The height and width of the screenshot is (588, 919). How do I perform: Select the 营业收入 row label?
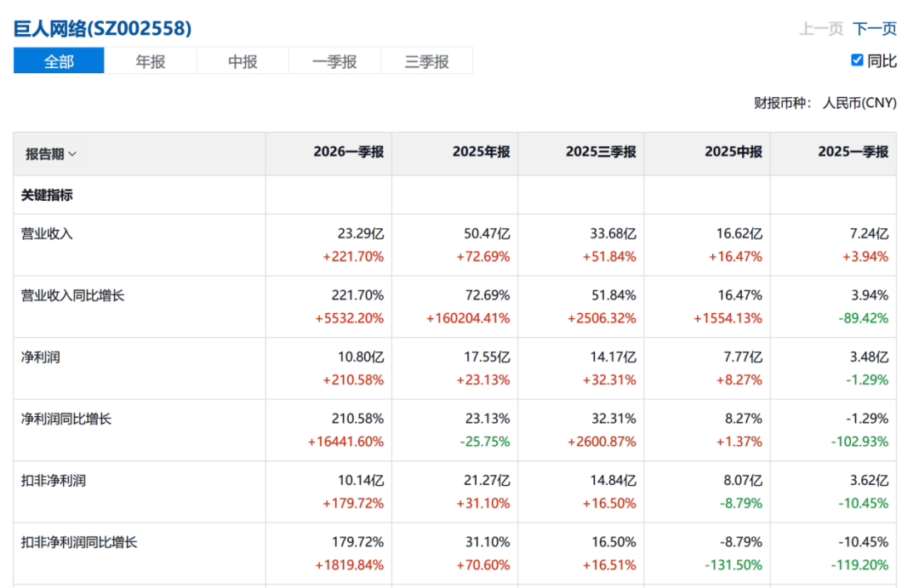click(x=47, y=233)
